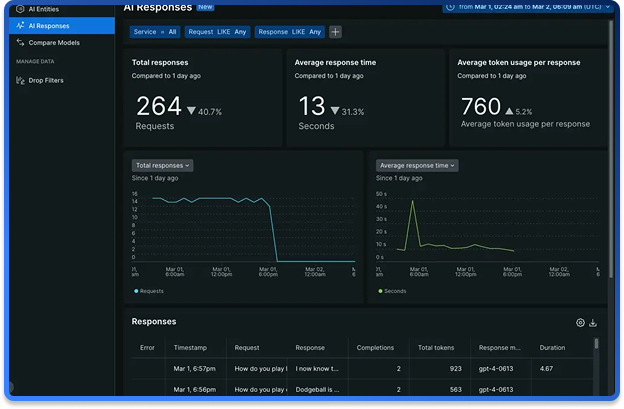The image size is (624, 409).
Task: Click the AI Responses sidebar icon
Action: (x=20, y=25)
